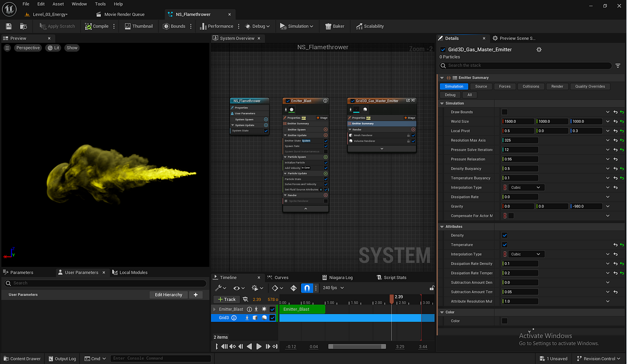Toggle the Draw Bounds checkbox
The image size is (627, 364).
pos(505,112)
